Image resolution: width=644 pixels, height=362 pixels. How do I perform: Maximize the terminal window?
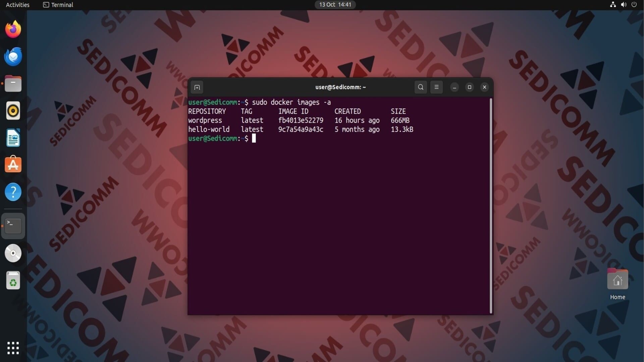pos(470,87)
